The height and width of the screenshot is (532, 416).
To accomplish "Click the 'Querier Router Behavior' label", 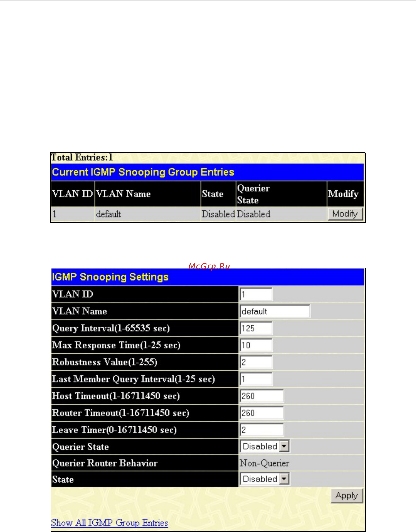I will [x=105, y=463].
